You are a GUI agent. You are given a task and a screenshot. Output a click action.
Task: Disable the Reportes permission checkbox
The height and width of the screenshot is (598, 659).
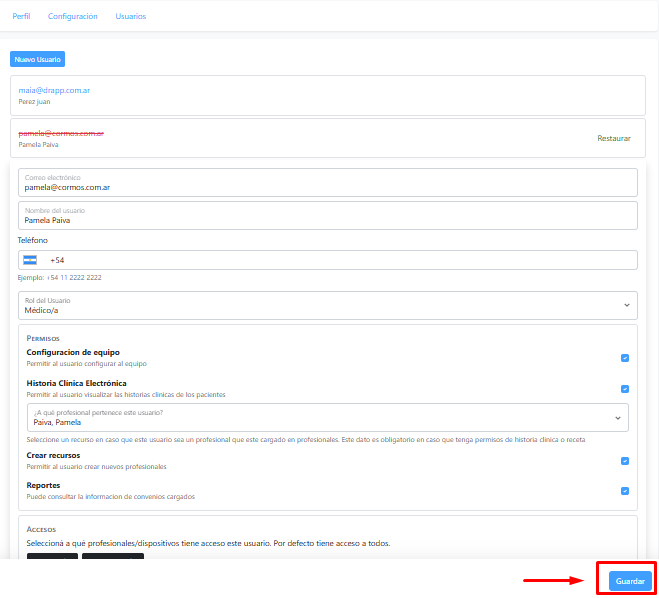625,491
